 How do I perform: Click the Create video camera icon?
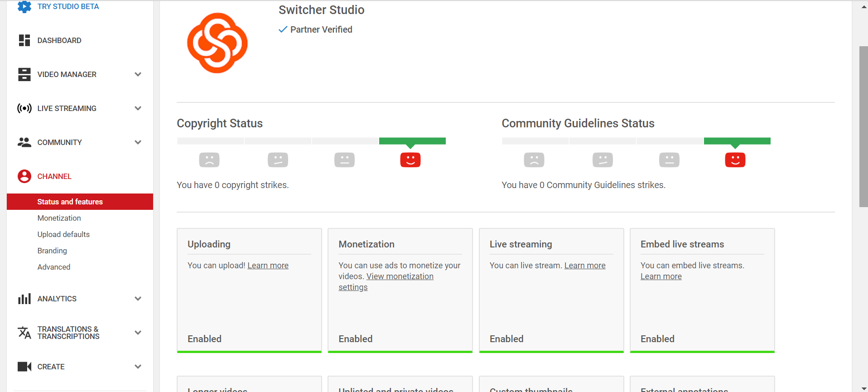pos(24,367)
